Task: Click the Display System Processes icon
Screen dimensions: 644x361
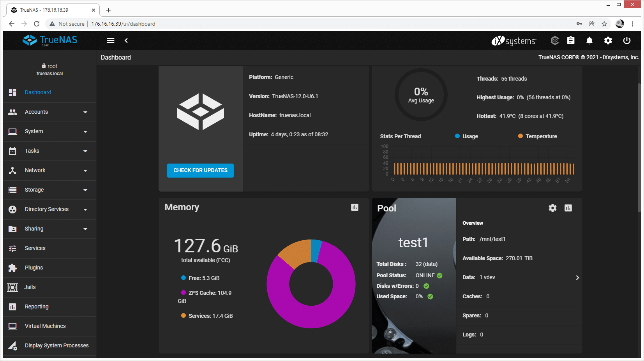Action: 12,346
